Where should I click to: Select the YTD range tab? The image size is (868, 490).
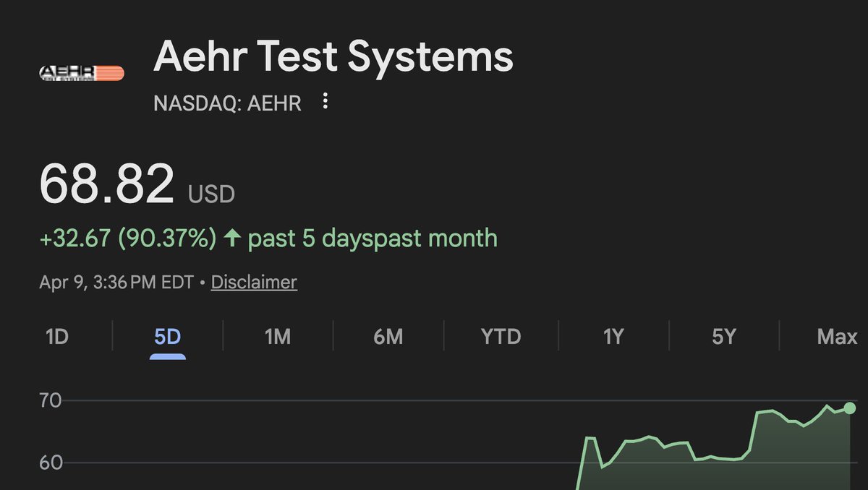pos(501,337)
